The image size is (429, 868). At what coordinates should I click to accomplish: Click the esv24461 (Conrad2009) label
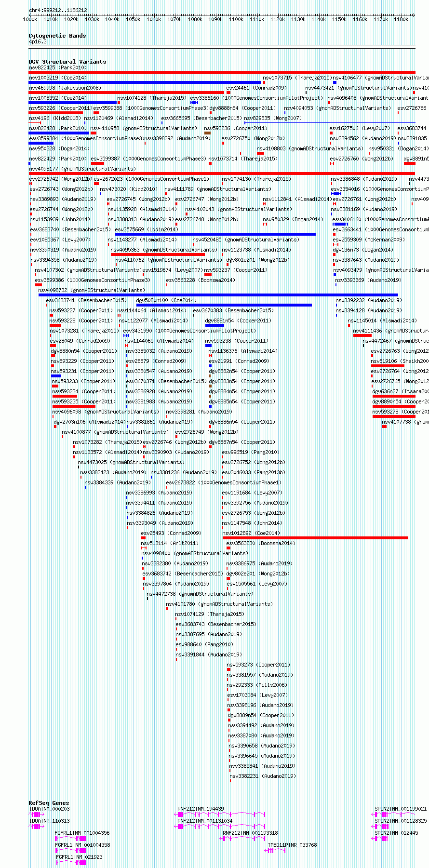tap(256, 88)
